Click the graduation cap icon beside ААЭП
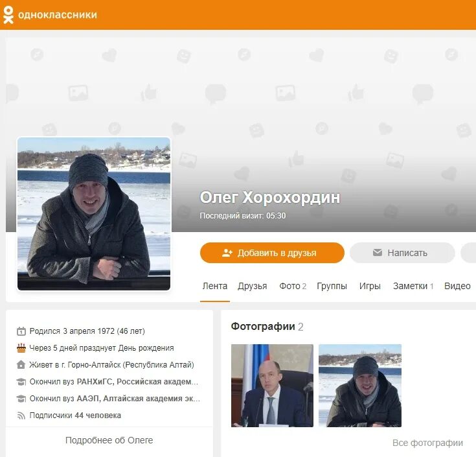The image size is (476, 457). [x=21, y=399]
